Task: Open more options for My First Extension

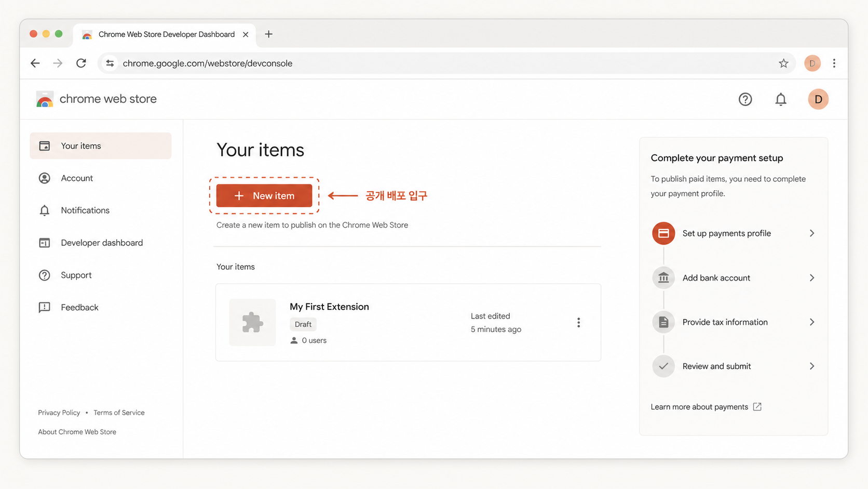Action: 578,323
